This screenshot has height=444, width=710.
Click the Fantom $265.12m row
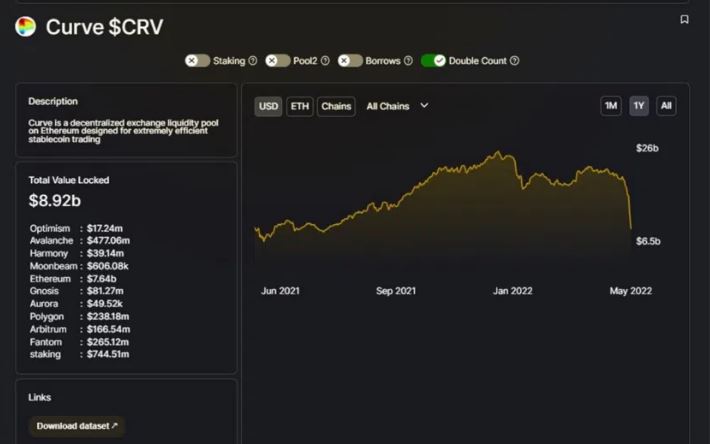click(x=79, y=342)
